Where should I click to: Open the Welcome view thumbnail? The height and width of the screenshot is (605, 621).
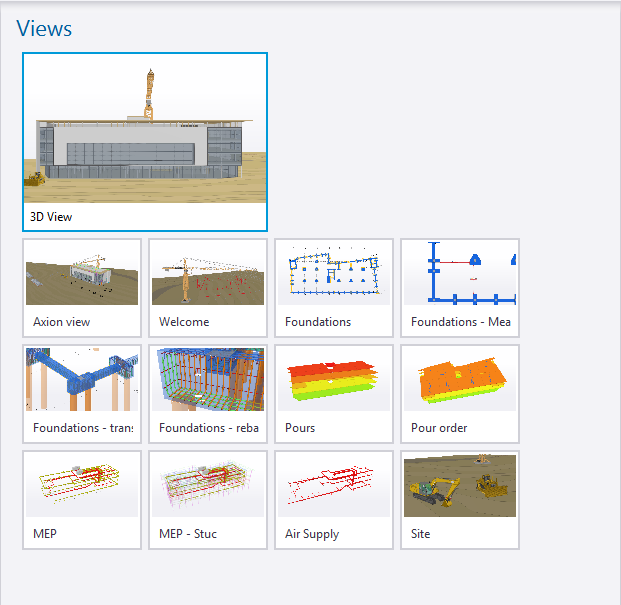pyautogui.click(x=208, y=288)
